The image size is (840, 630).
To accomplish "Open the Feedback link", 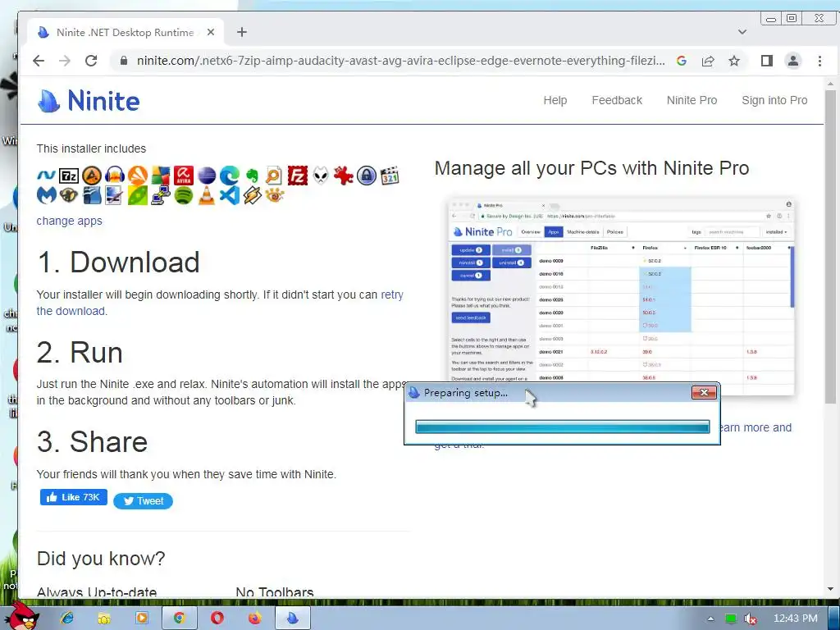I will tap(617, 100).
